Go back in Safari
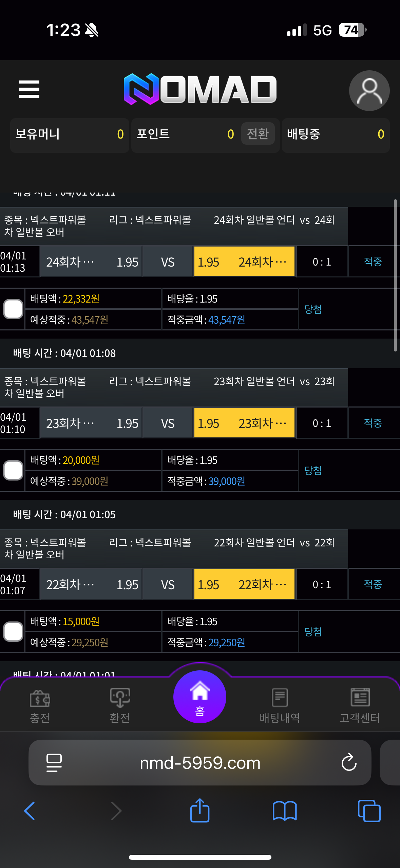The width and height of the screenshot is (400, 868). click(30, 811)
